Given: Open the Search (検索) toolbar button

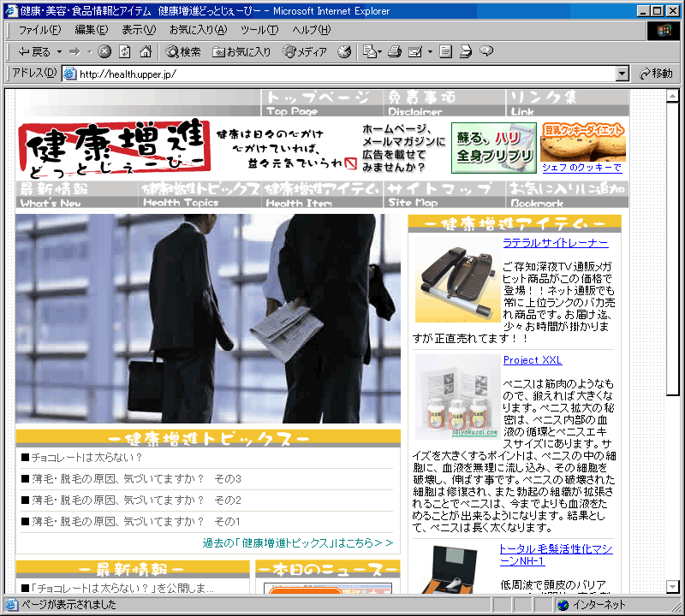Looking at the screenshot, I should click(183, 52).
